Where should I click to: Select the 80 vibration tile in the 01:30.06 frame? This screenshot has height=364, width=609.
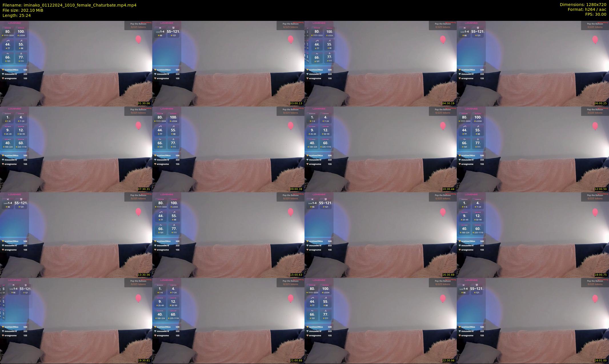[8, 32]
